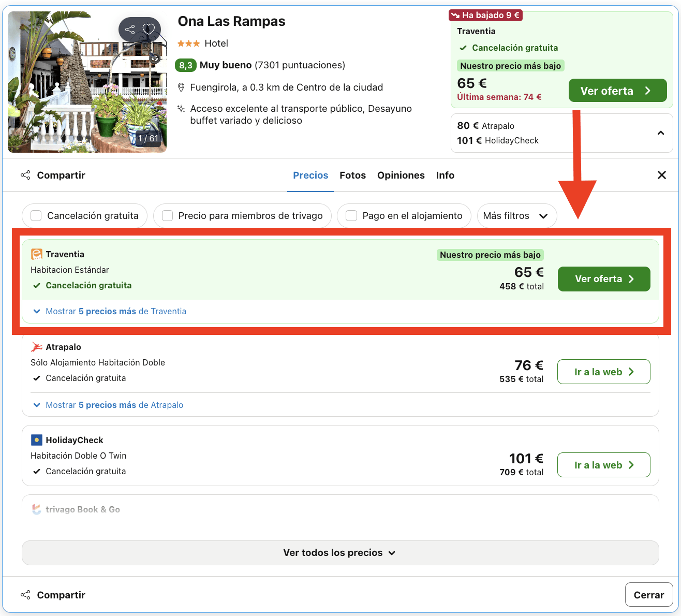Click the three-star hotel rating
The height and width of the screenshot is (616, 681).
tap(189, 43)
